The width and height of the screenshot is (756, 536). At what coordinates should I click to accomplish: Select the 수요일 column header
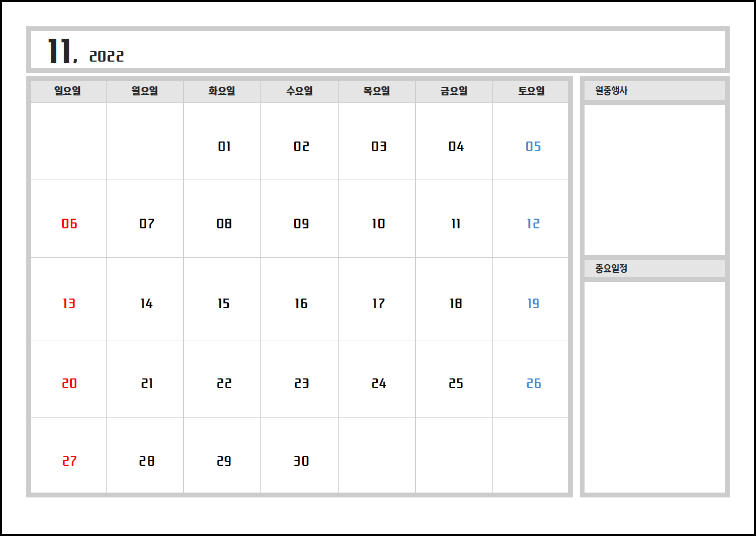[300, 91]
